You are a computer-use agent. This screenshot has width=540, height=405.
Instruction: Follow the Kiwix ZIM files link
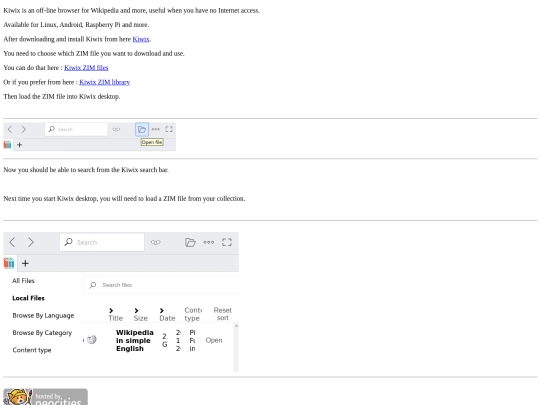(x=86, y=68)
